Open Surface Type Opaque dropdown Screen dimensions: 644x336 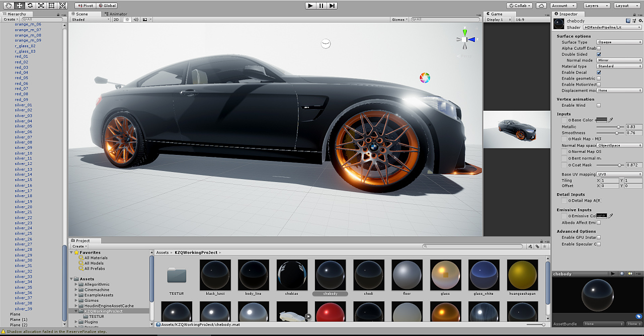[619, 42]
